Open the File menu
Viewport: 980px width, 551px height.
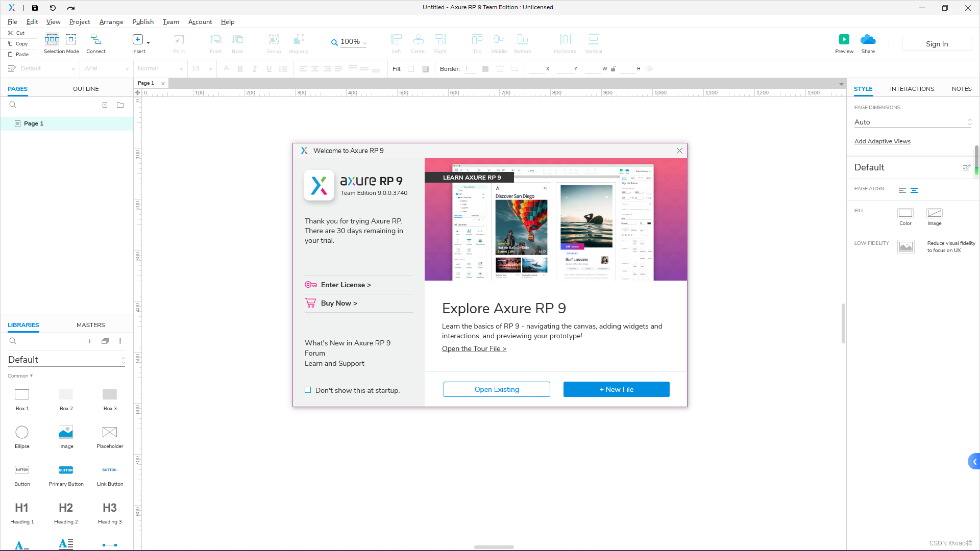[12, 22]
